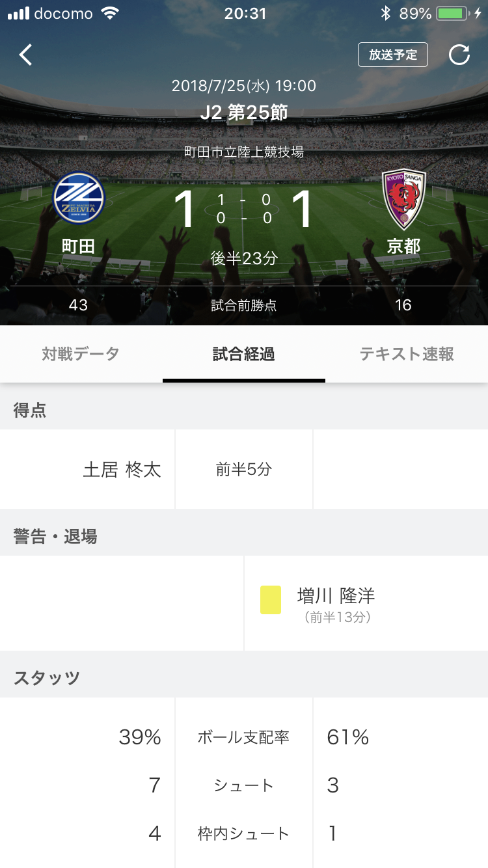Tap the Kyoto Sanga team crest

pyautogui.click(x=403, y=199)
